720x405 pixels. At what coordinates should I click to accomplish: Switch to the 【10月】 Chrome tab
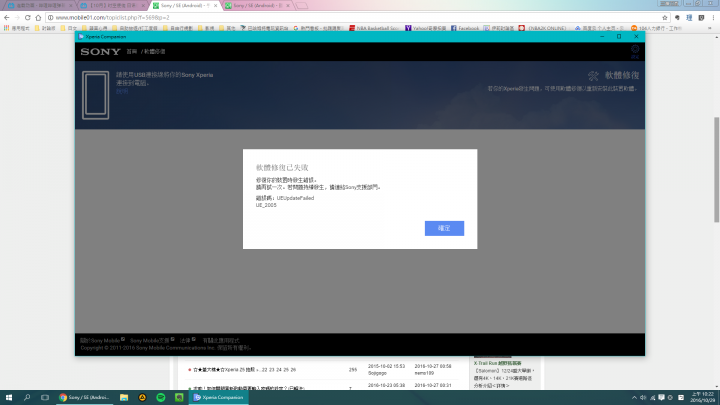[112, 6]
